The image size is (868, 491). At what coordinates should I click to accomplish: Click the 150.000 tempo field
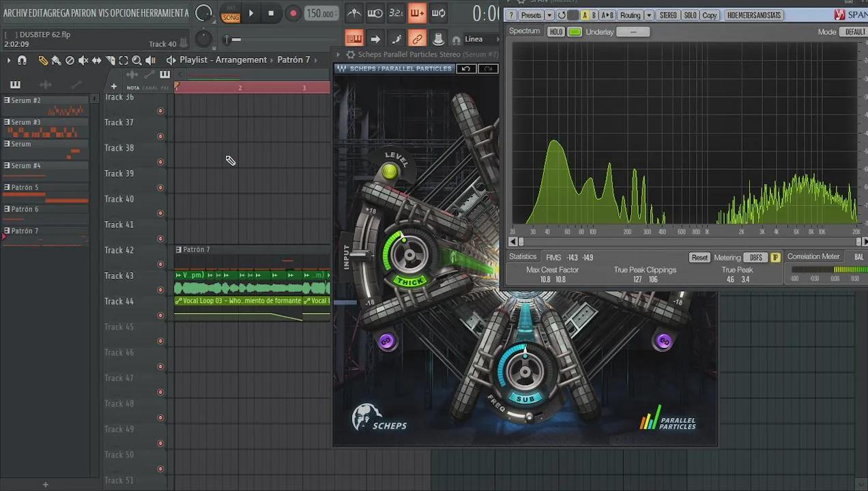[320, 14]
